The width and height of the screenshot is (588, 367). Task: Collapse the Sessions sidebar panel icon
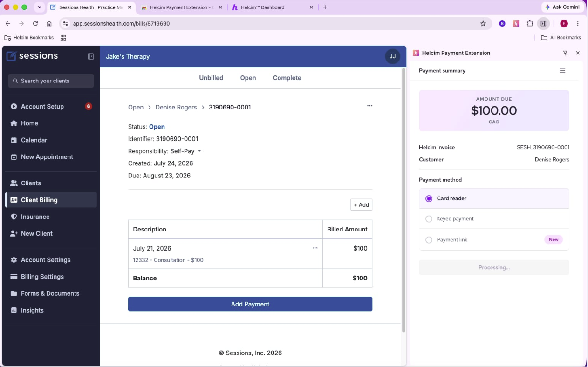(x=91, y=56)
